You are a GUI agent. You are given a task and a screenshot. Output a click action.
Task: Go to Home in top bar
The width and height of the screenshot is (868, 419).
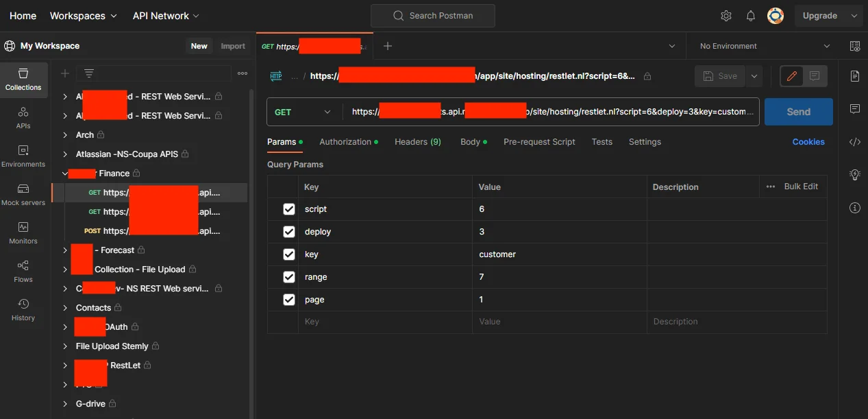pos(23,16)
